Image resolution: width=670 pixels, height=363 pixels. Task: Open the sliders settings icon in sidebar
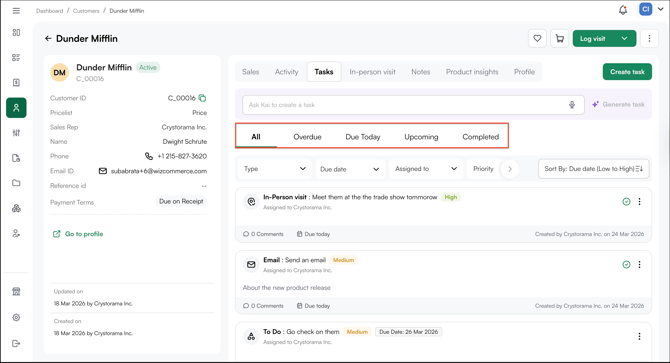pyautogui.click(x=16, y=133)
